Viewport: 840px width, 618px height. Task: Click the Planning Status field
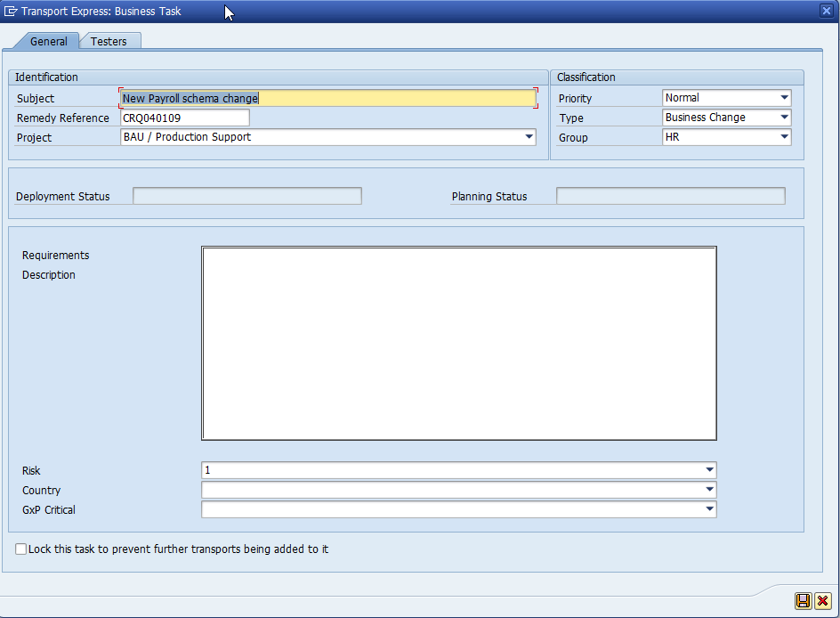(671, 196)
